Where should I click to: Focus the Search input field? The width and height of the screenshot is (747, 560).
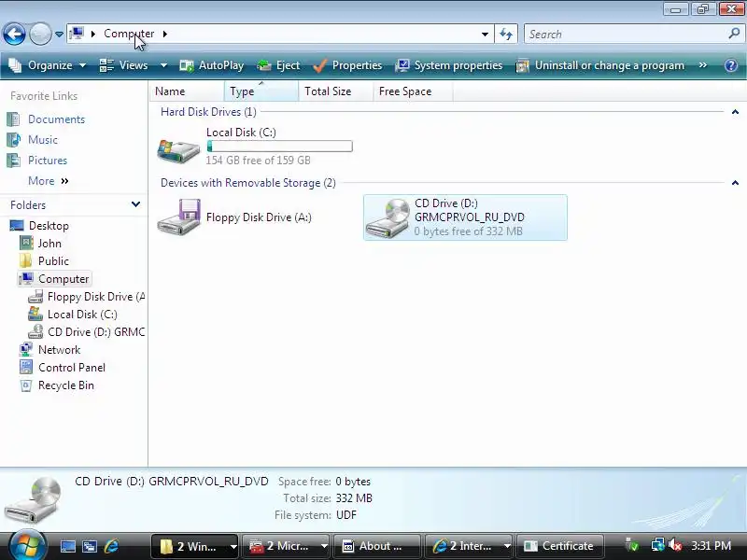tap(625, 35)
